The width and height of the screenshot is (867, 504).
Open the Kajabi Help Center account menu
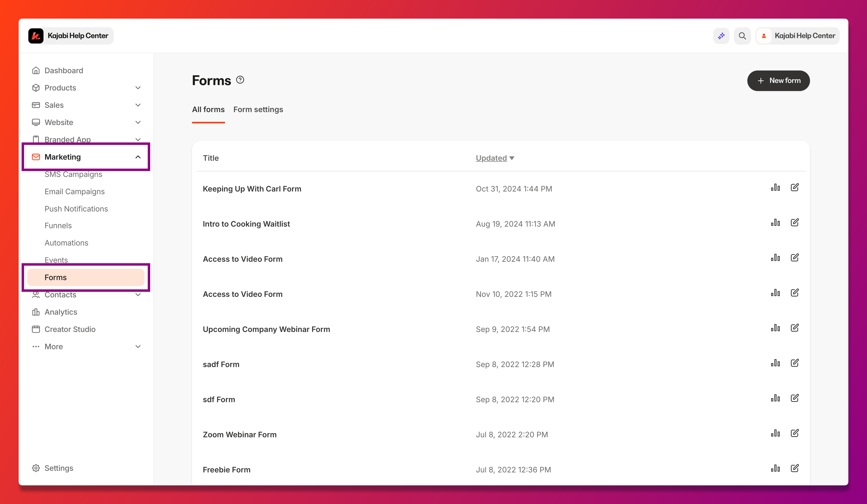[798, 36]
